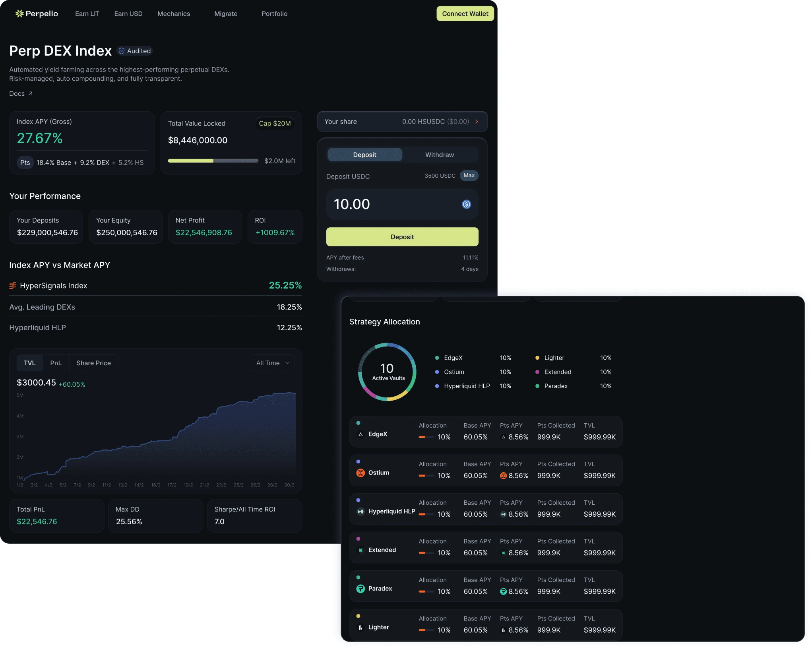The image size is (812, 649).
Task: Open the Earn LIT page
Action: [x=87, y=14]
